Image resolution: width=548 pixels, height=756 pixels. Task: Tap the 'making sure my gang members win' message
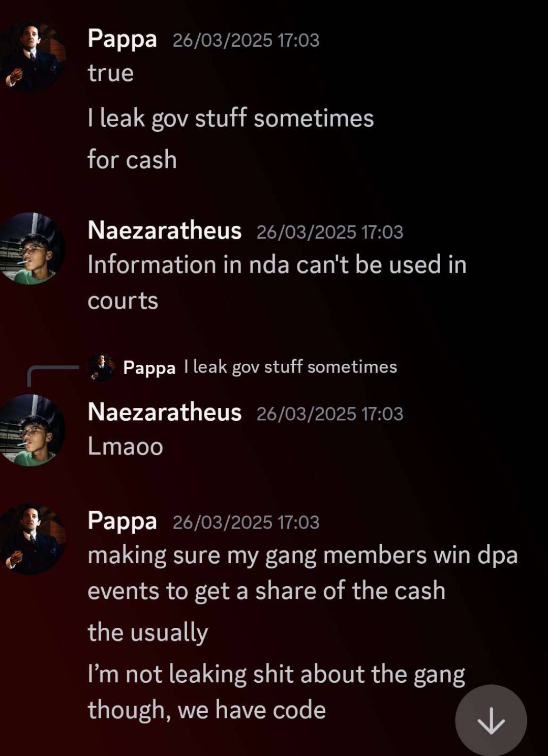tap(302, 573)
